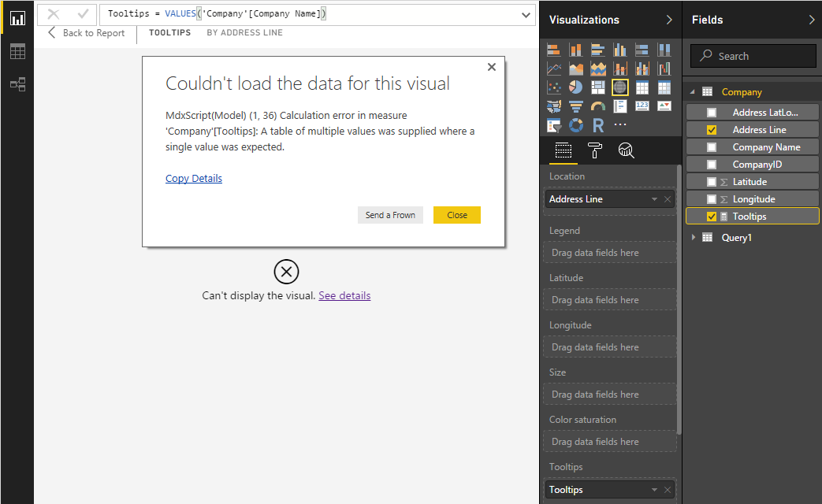
Task: Select the 100% stacked column chart visualization
Action: [x=664, y=50]
